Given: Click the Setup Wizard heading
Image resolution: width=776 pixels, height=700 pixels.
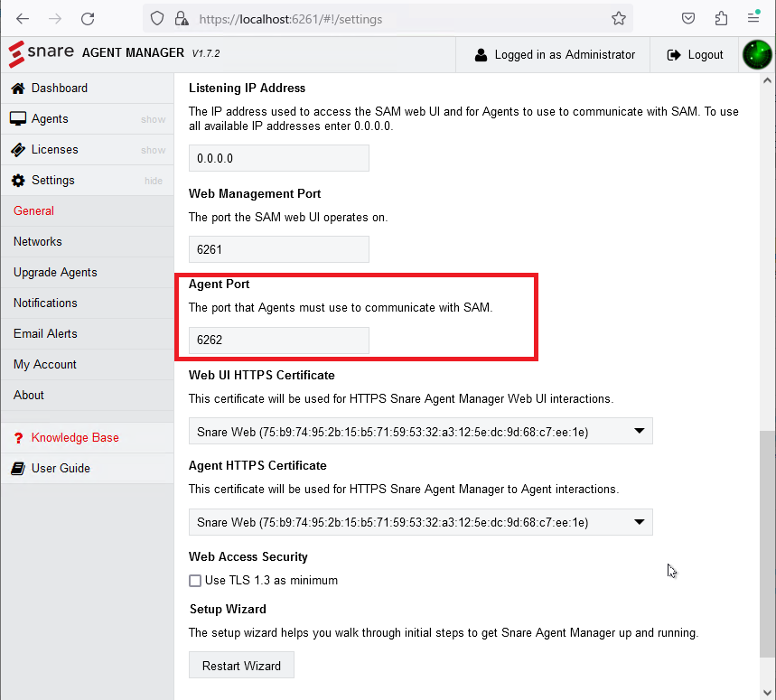Looking at the screenshot, I should coord(228,609).
